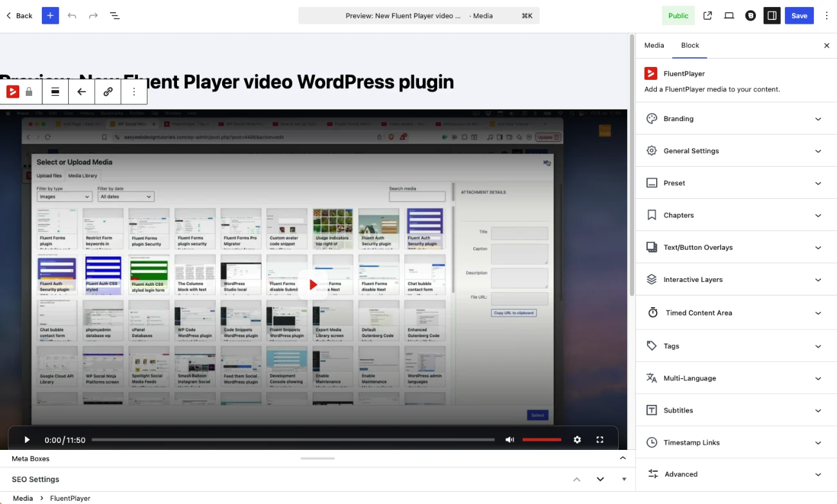Adjust the red volume slider
The height and width of the screenshot is (504, 837).
pyautogui.click(x=541, y=440)
